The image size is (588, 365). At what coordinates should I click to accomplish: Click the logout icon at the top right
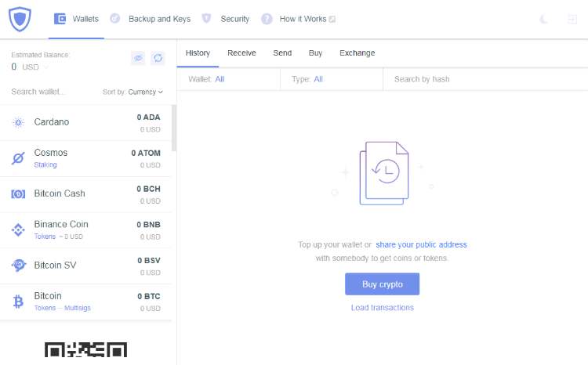click(x=572, y=19)
